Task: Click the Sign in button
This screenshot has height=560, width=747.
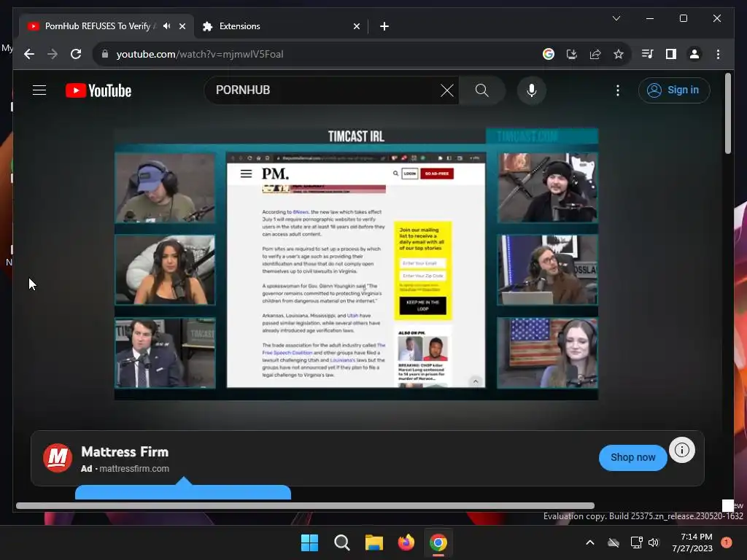Action: click(673, 90)
